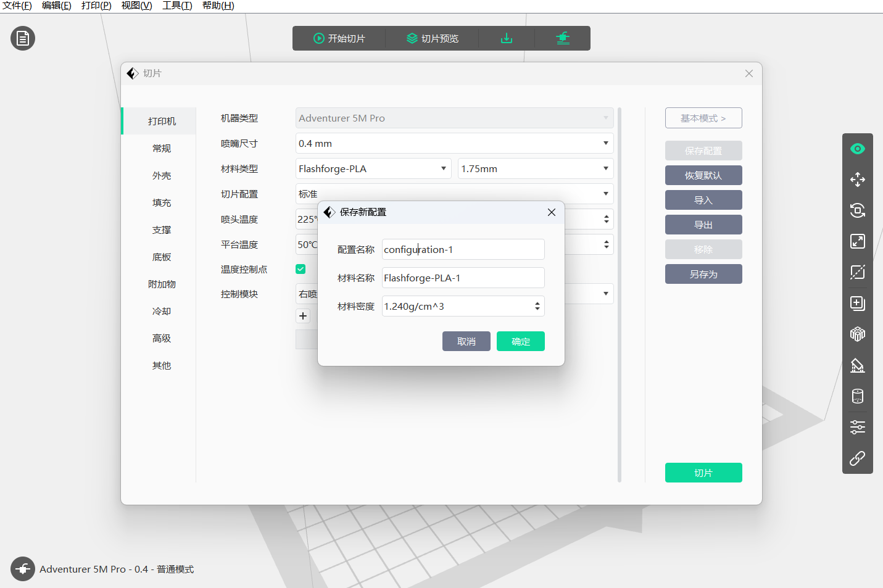Click the 配置名称 input field
This screenshot has width=883, height=588.
(x=463, y=249)
